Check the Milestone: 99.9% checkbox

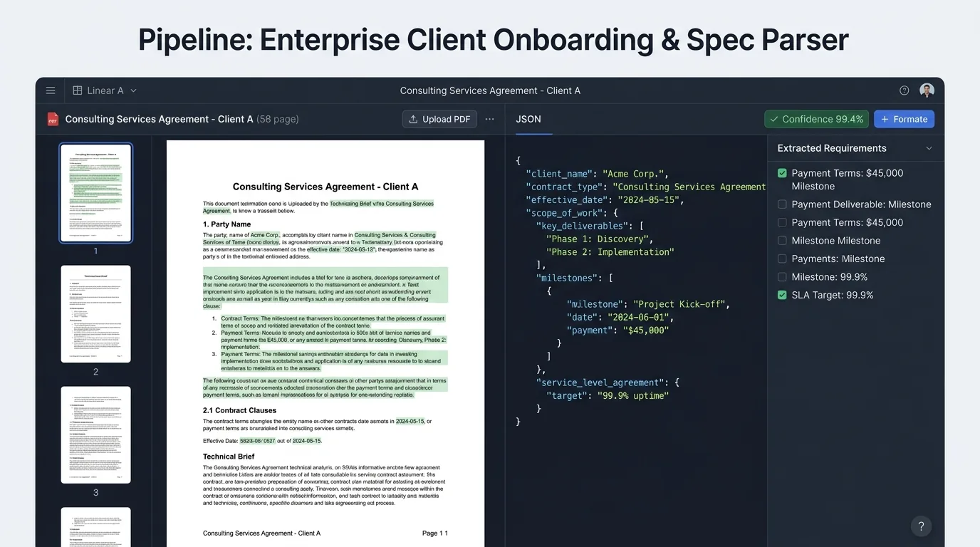tap(782, 277)
